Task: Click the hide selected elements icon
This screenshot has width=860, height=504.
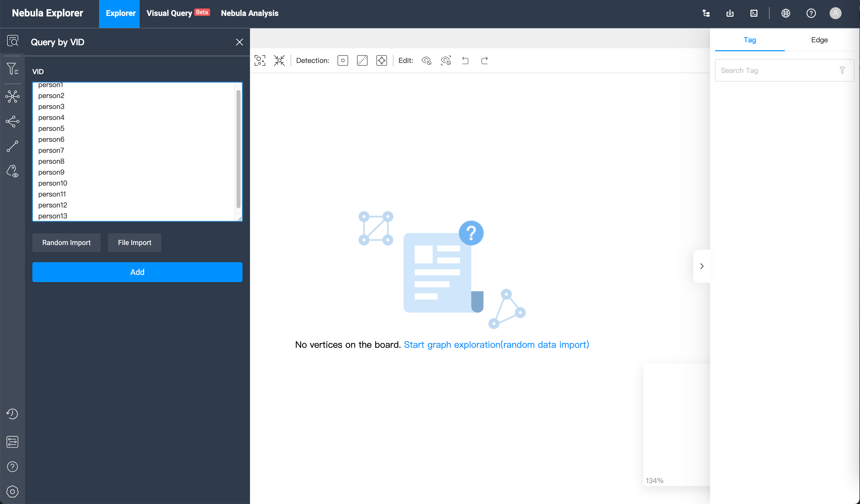Action: pyautogui.click(x=426, y=61)
